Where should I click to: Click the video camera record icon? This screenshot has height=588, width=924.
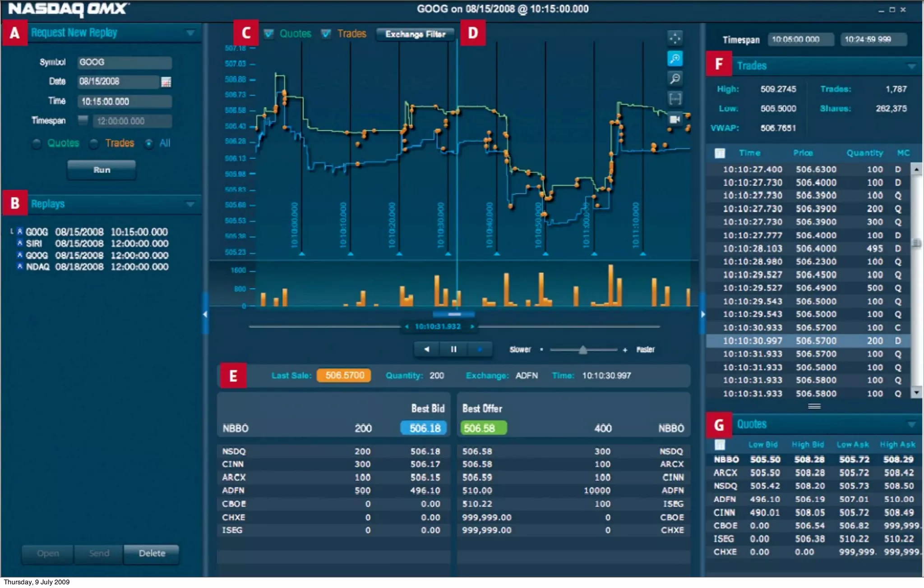(675, 119)
